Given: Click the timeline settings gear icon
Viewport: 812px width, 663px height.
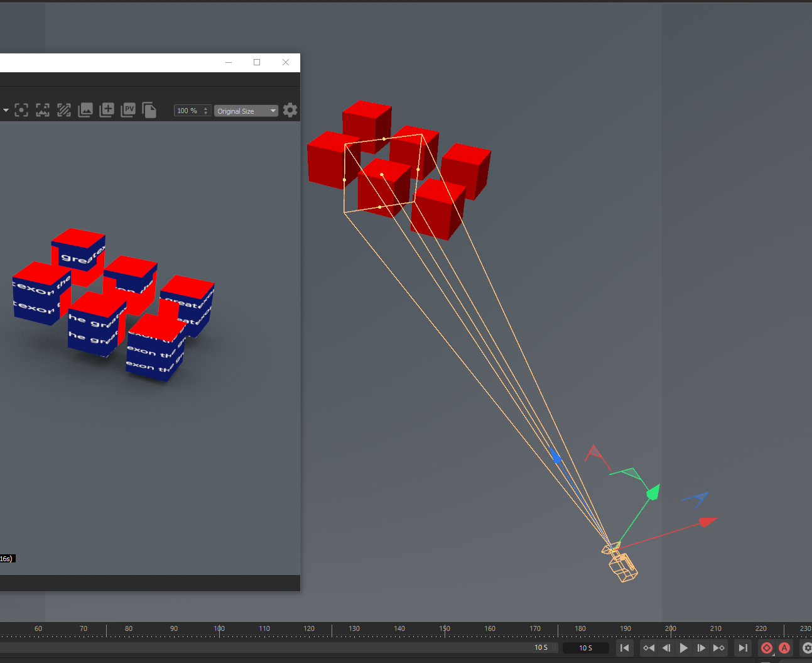Looking at the screenshot, I should click(807, 648).
